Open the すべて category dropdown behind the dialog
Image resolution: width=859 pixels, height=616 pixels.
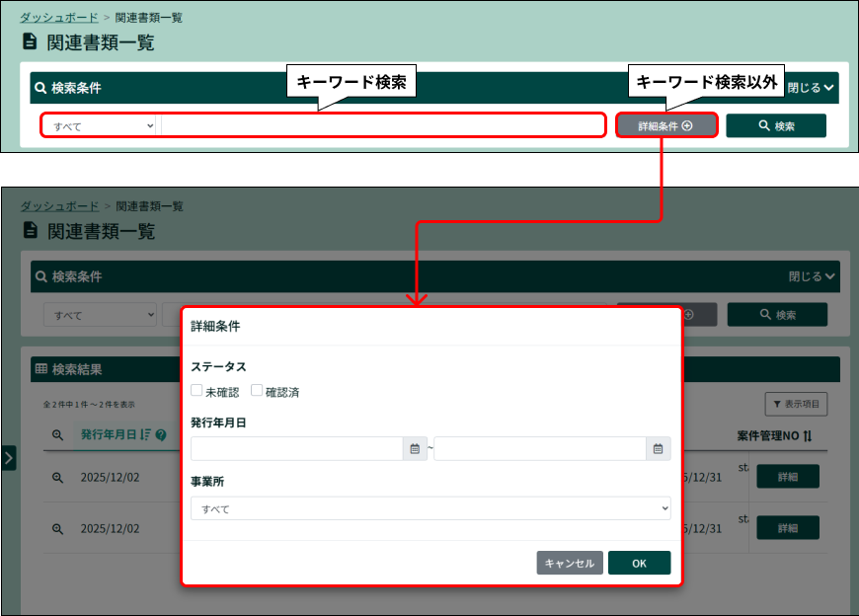[x=101, y=315]
